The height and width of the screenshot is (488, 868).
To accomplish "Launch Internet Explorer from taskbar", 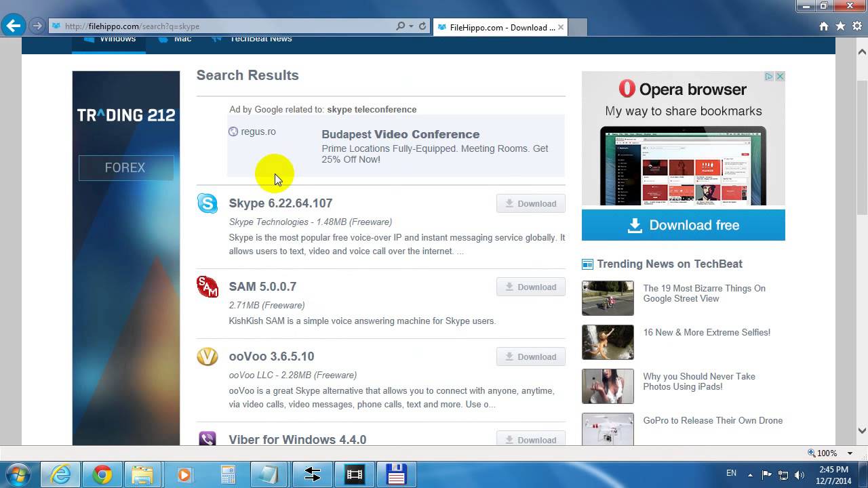I will coord(60,474).
